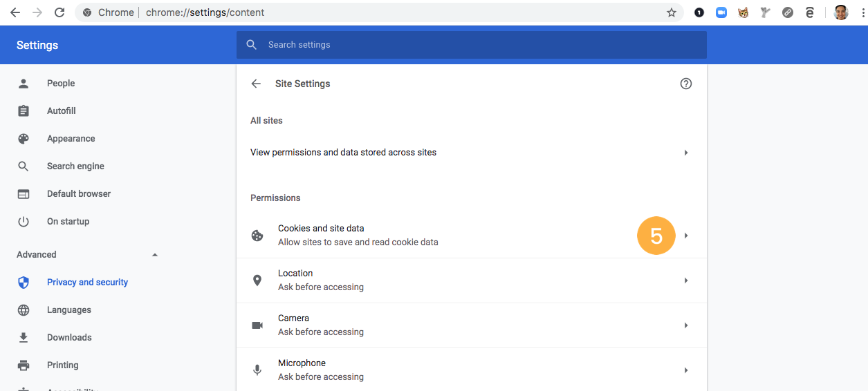Click the cookie icon
This screenshot has height=391, width=868.
coord(257,236)
